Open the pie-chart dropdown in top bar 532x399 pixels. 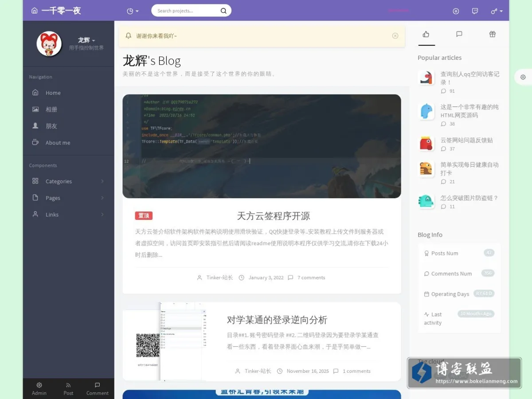[133, 11]
